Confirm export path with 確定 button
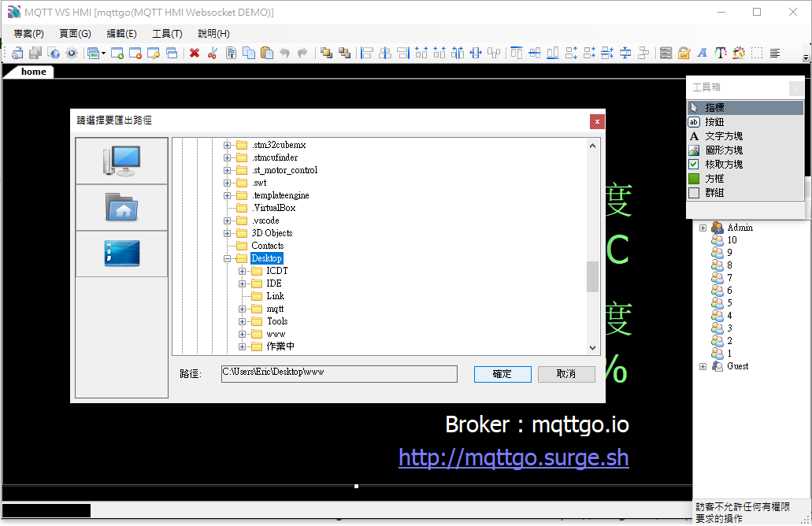 pos(502,374)
